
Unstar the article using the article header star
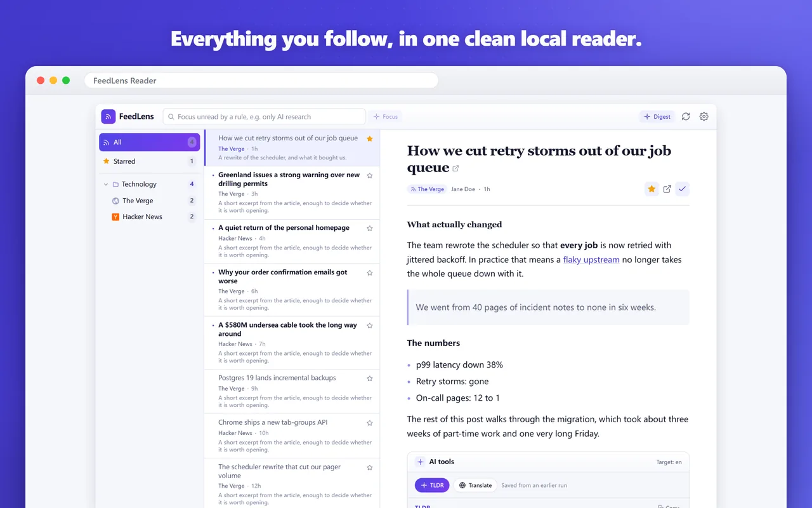[x=652, y=189]
